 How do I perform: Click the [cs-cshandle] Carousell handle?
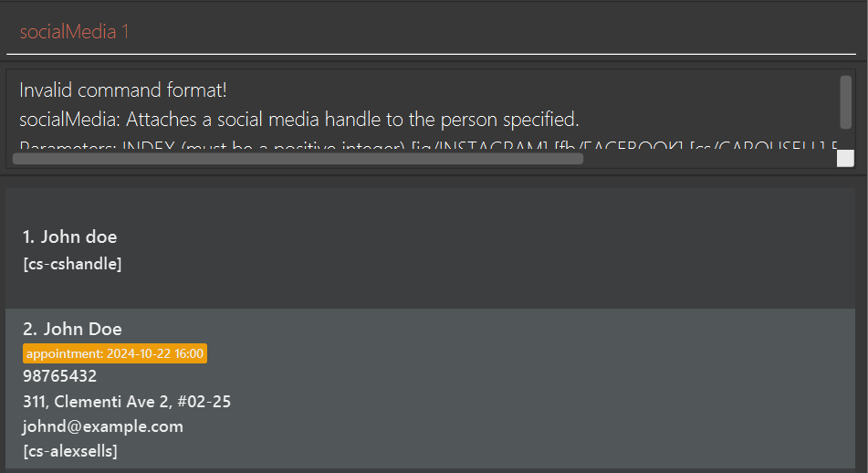72,264
